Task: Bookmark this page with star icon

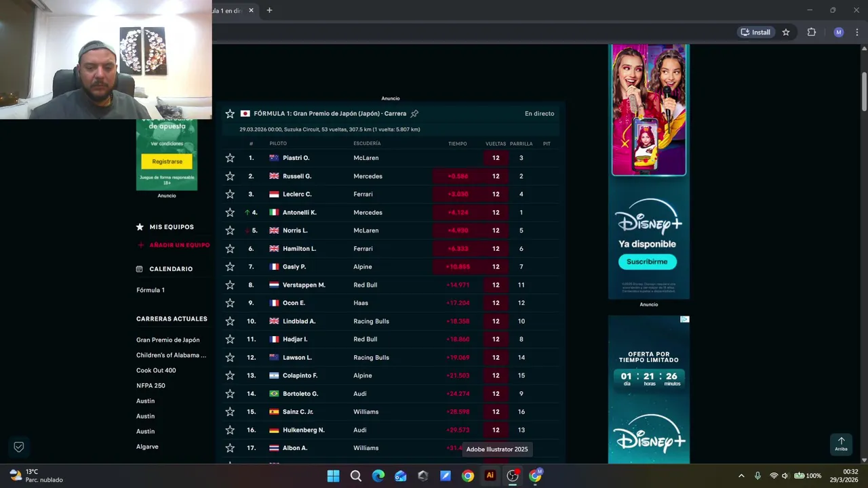Action: [786, 32]
